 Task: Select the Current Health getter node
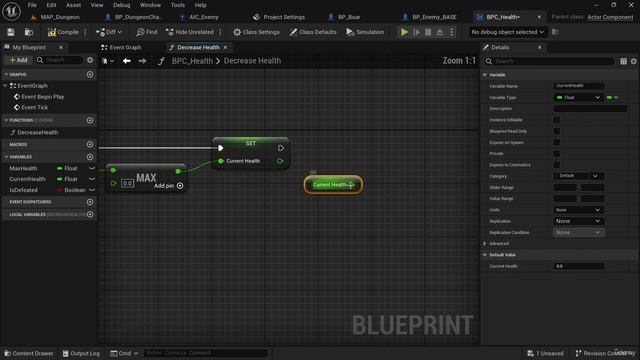tap(333, 185)
